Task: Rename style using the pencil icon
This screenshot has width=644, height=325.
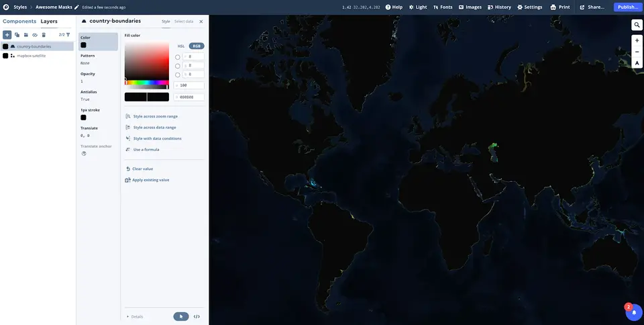Action: [76, 7]
